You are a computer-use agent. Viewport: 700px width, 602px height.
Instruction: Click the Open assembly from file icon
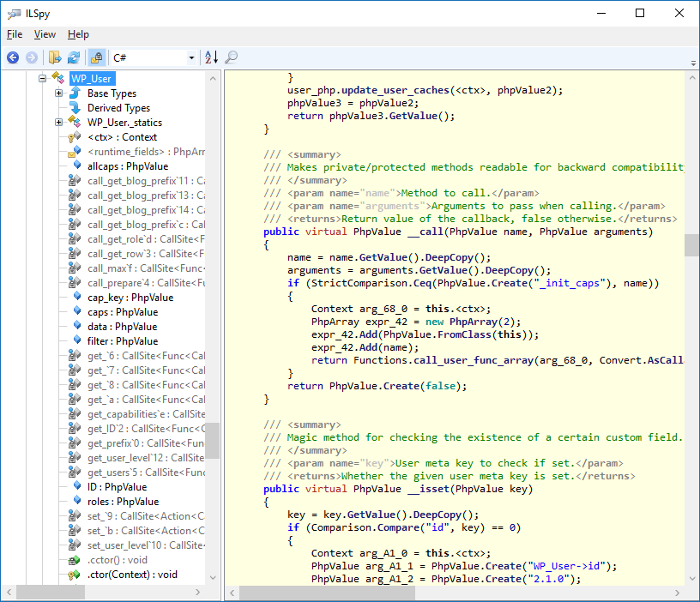[55, 57]
